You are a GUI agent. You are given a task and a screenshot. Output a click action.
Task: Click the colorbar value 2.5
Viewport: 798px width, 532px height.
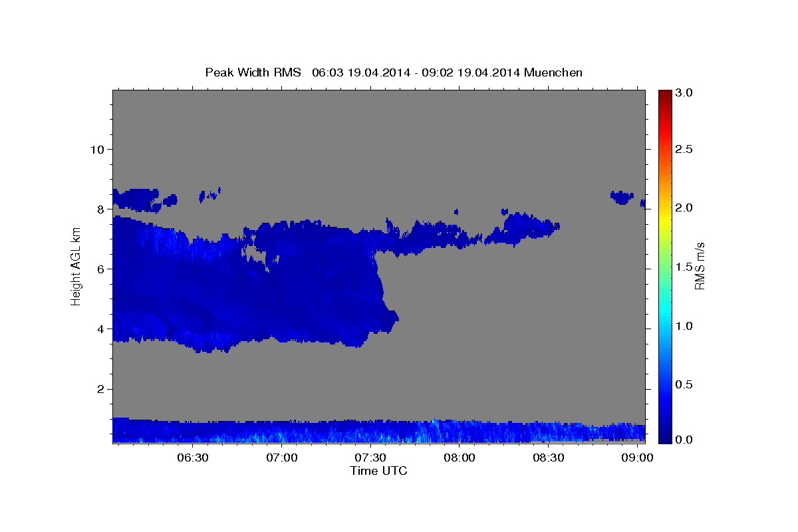coord(686,149)
